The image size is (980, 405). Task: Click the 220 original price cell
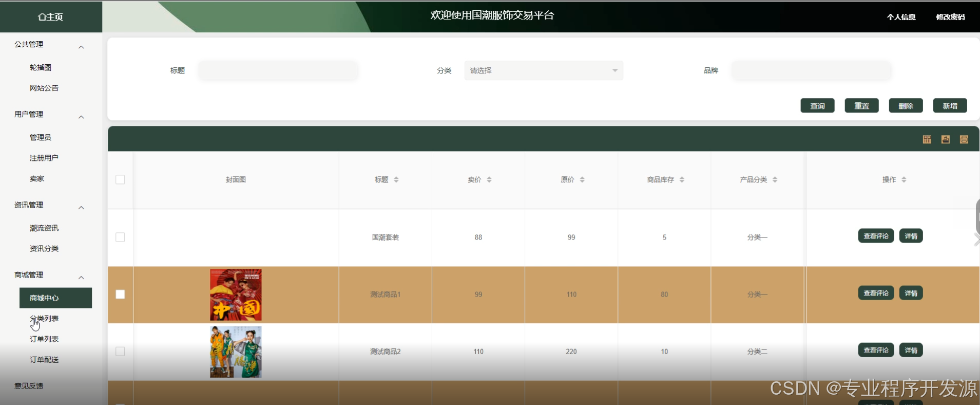click(x=571, y=352)
